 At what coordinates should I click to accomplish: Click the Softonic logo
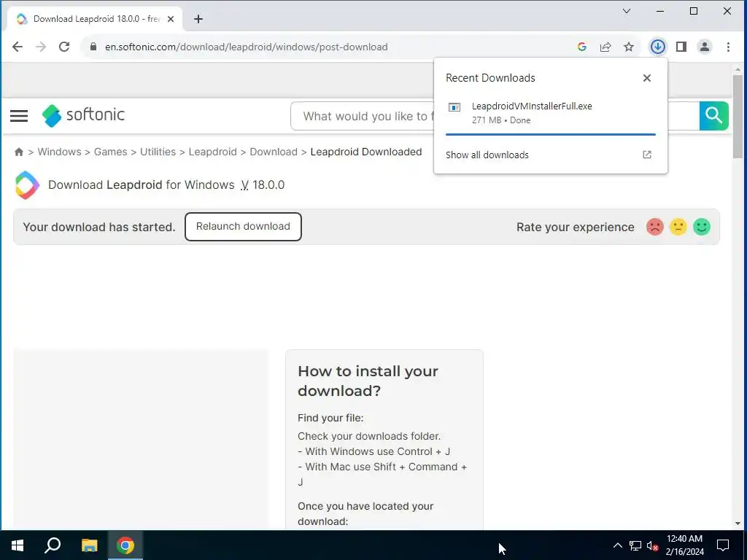point(83,115)
